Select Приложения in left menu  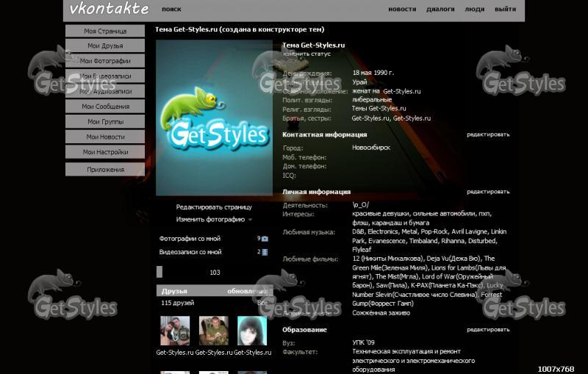coord(105,170)
